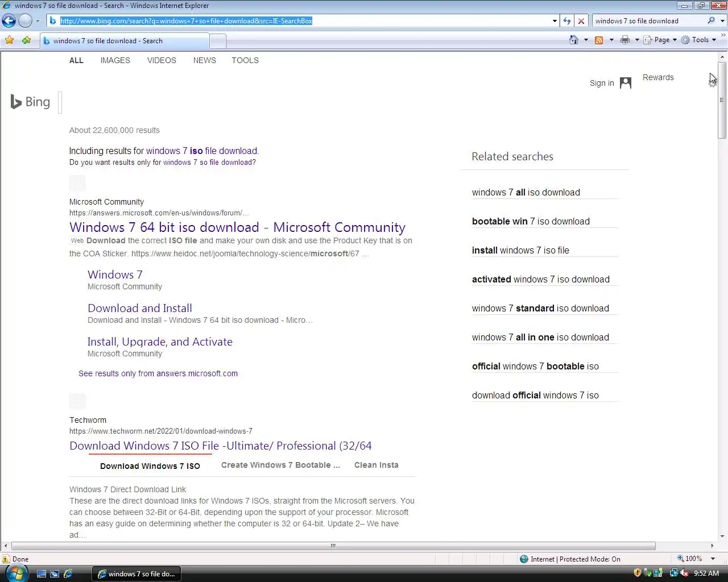728x582 pixels.
Task: Open the Print dropdown arrow
Action: tap(637, 40)
